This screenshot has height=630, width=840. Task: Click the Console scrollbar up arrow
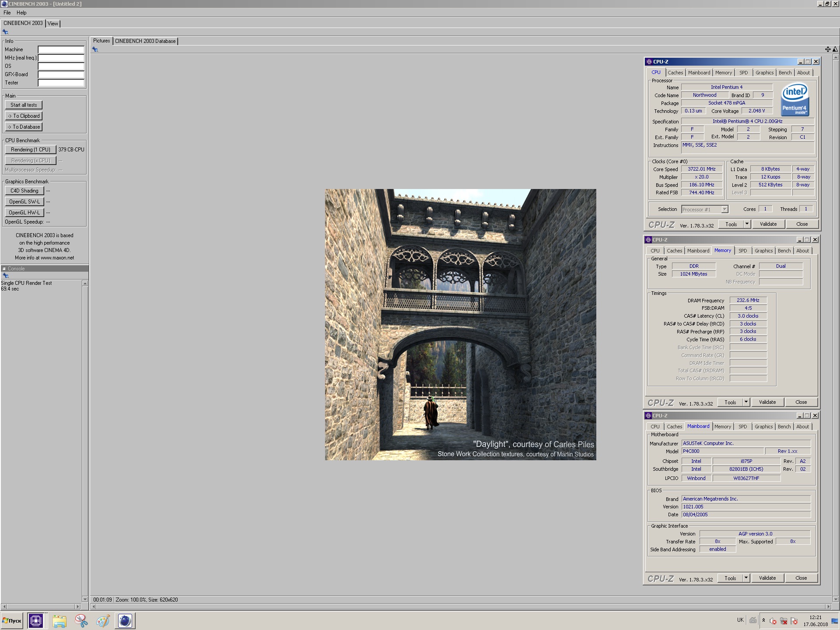[85, 283]
